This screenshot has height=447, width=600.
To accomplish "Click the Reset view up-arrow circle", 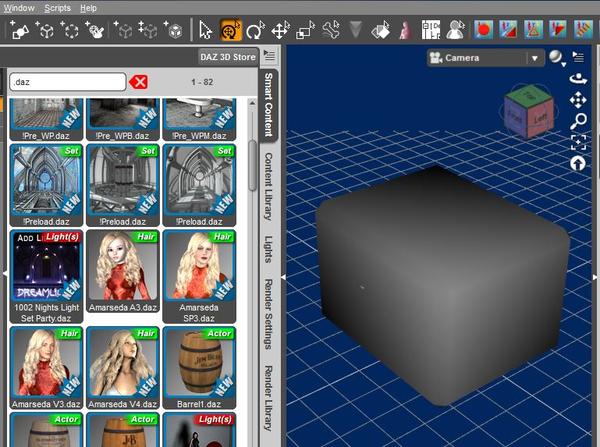I will pos(578,164).
